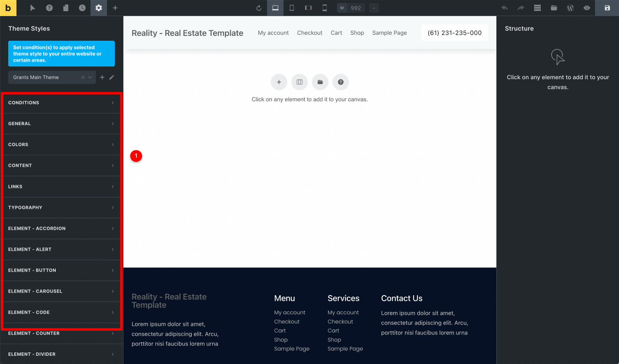Click the Bricks logo icon
The image size is (619, 364).
click(x=8, y=8)
